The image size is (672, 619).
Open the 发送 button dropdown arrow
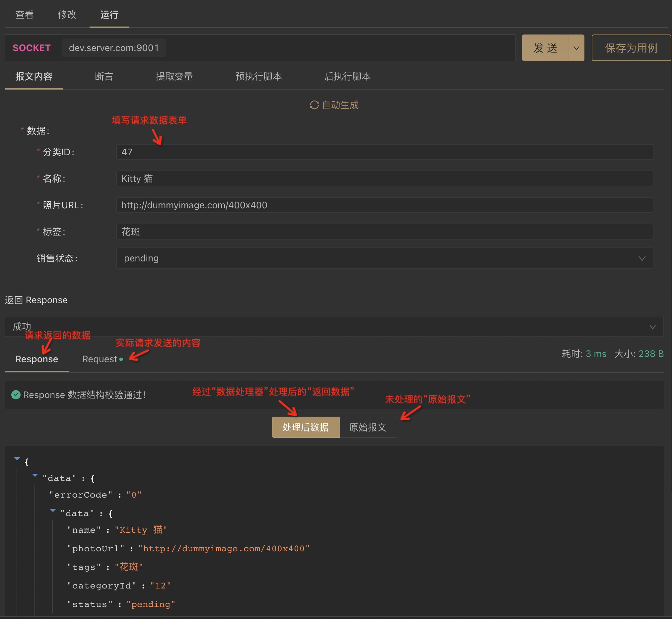(576, 48)
